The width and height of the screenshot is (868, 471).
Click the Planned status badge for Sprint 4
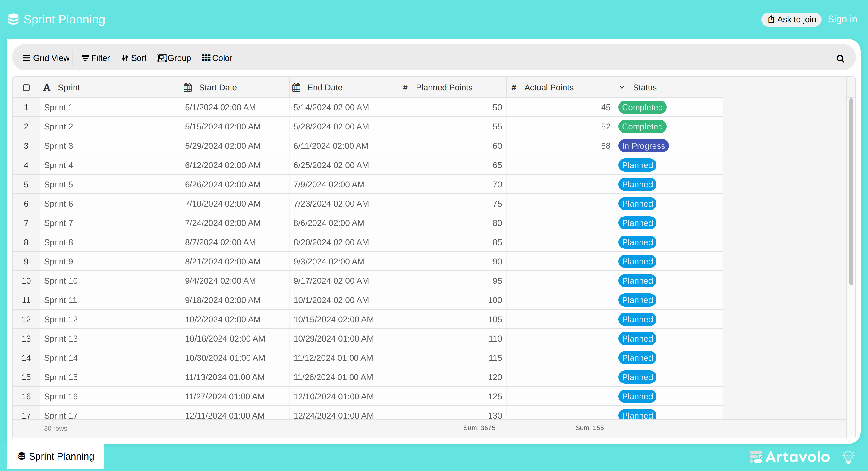coord(637,165)
